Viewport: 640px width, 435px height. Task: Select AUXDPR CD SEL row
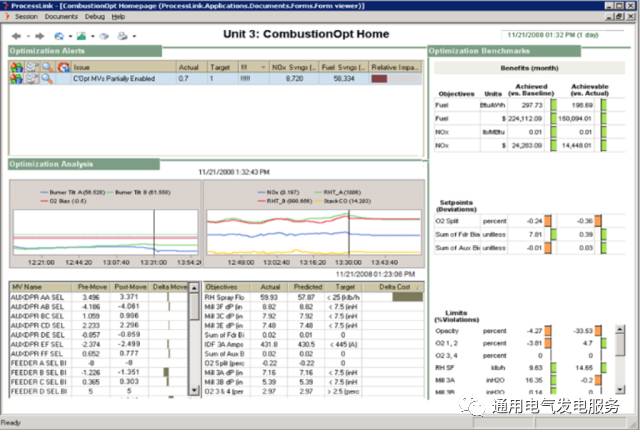(x=99, y=325)
